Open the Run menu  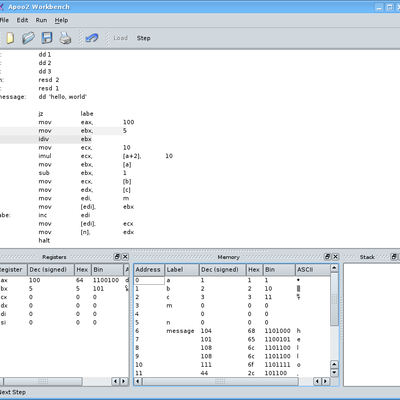click(x=41, y=20)
